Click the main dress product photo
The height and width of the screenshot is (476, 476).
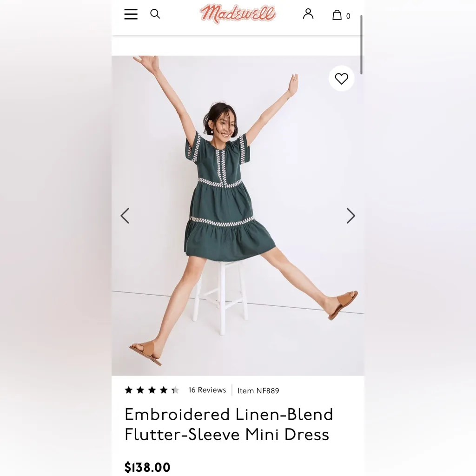coord(238,216)
